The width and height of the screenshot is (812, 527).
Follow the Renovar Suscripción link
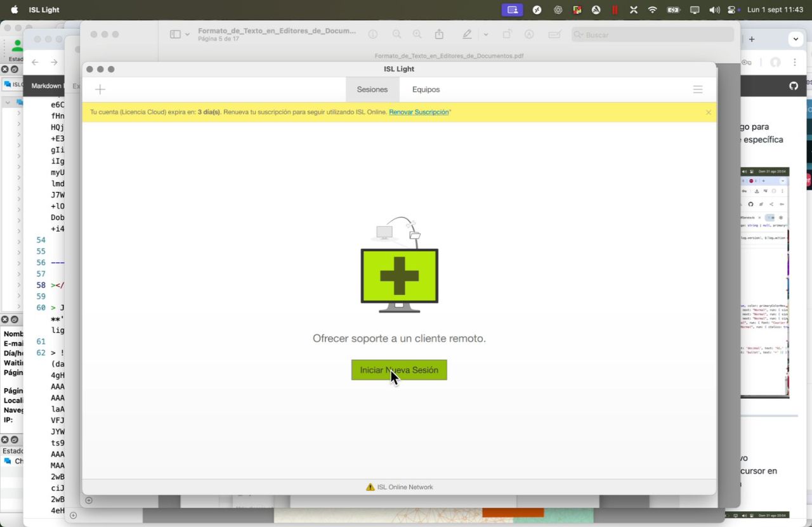click(x=419, y=112)
